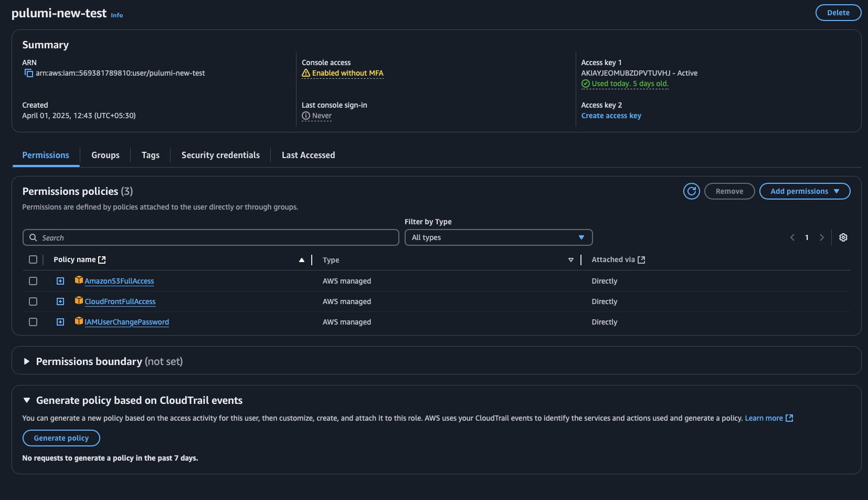Click the policy Search input field
Screen dimensions: 868x500
coord(211,237)
